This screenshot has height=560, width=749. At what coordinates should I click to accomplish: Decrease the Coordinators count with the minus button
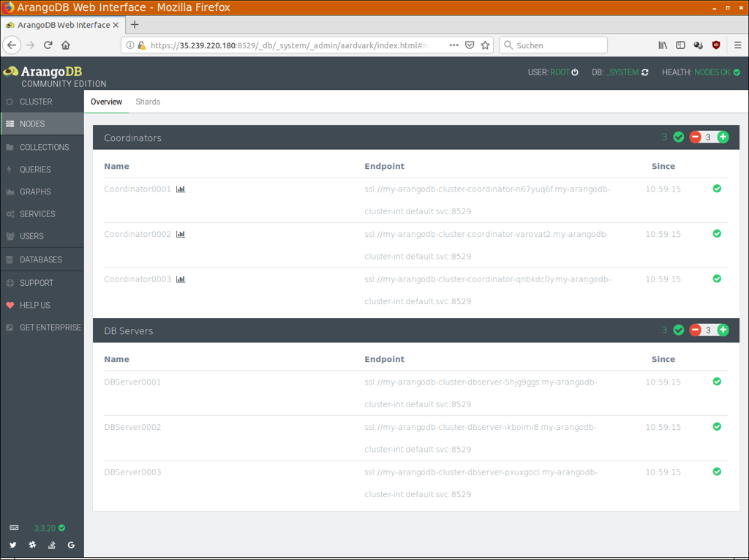(x=695, y=137)
